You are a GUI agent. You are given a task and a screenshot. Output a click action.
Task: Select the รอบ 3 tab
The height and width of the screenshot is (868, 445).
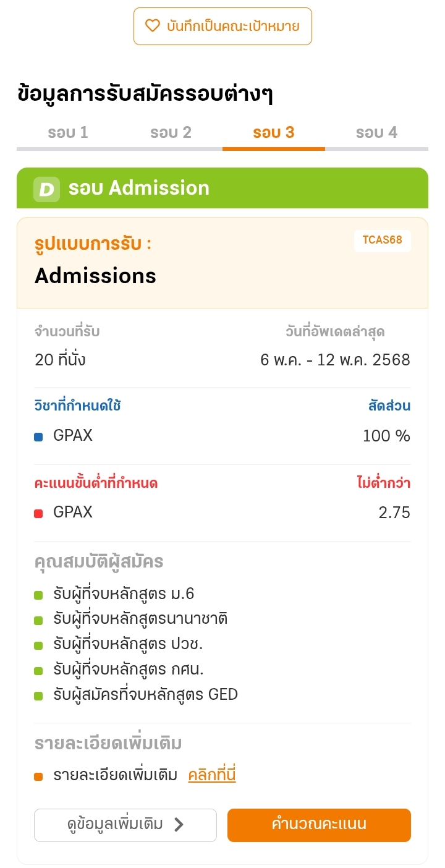(273, 132)
